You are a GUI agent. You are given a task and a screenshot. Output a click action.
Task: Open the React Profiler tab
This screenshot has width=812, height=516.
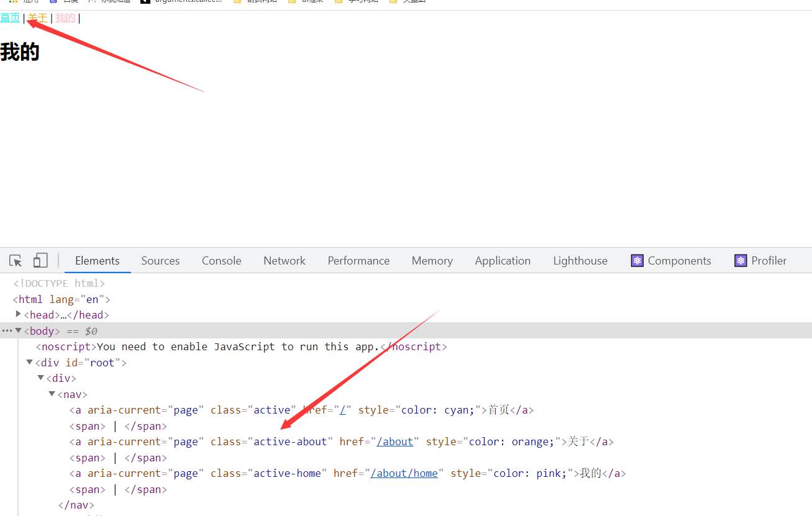tap(760, 261)
